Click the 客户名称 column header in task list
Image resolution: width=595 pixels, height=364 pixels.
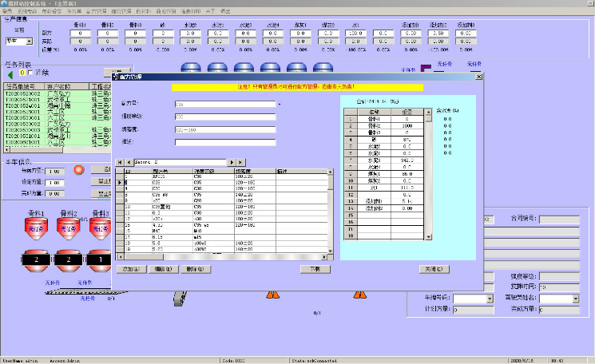tap(67, 86)
